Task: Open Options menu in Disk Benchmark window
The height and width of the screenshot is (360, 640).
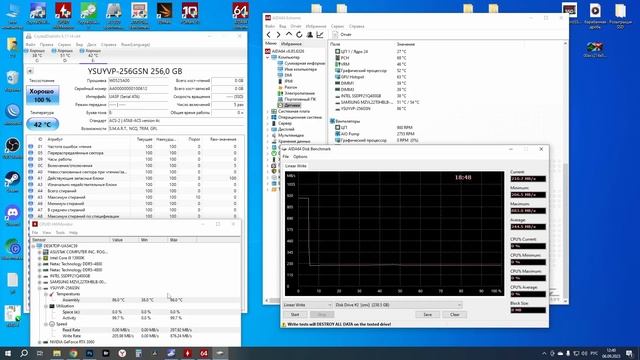Action: pos(300,157)
